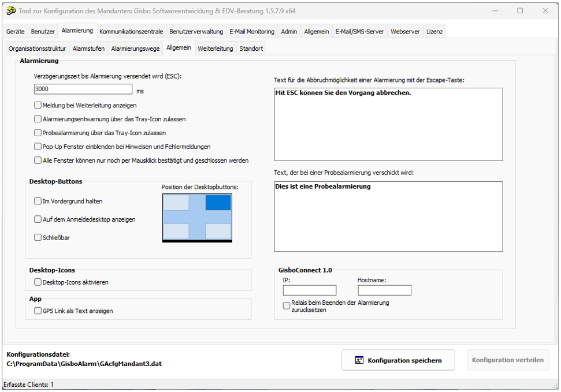Enable Auf dem Anmeldedesktop anzeigen
Screen dimensions: 561x392
click(38, 219)
